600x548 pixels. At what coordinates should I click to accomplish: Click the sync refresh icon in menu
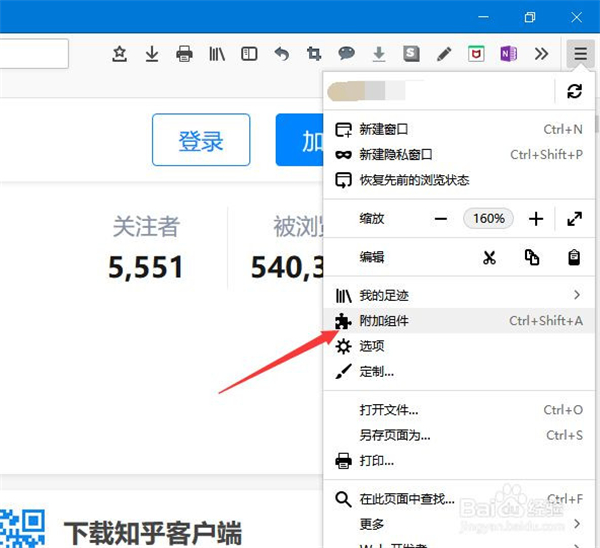click(x=574, y=91)
